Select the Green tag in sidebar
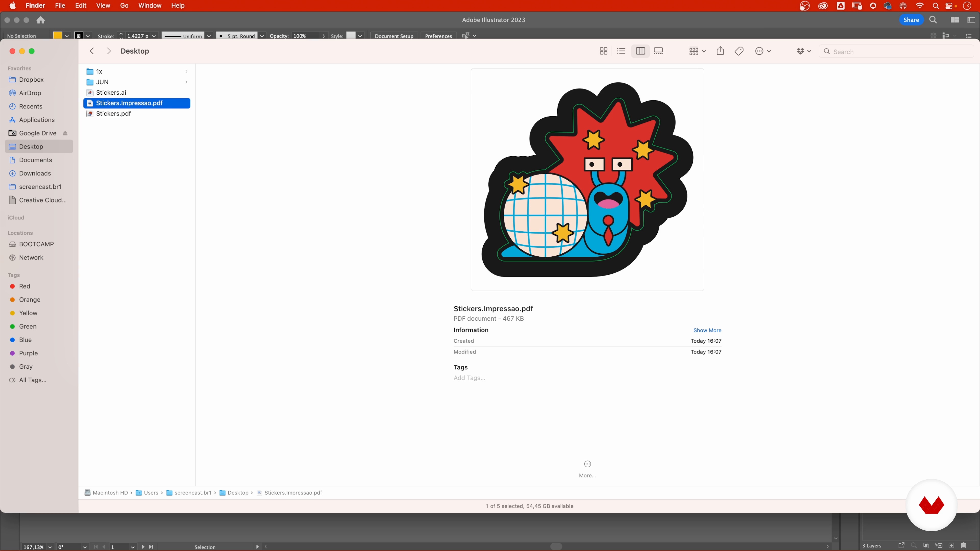The width and height of the screenshot is (980, 551). 27,326
